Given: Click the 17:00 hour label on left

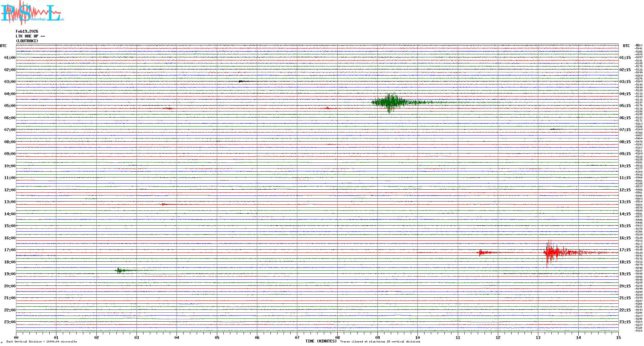Looking at the screenshot, I should (x=10, y=250).
